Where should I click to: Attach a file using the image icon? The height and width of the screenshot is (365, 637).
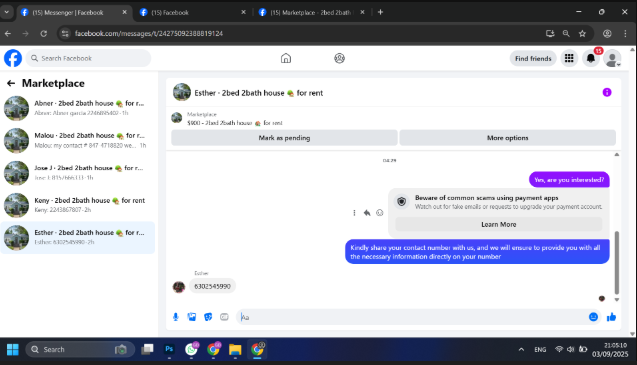point(192,317)
